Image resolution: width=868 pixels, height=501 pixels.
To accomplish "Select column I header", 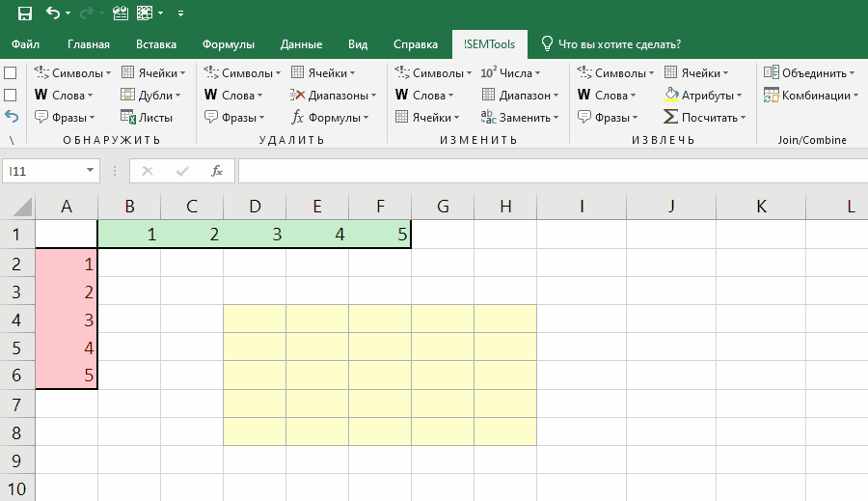I will tap(582, 207).
